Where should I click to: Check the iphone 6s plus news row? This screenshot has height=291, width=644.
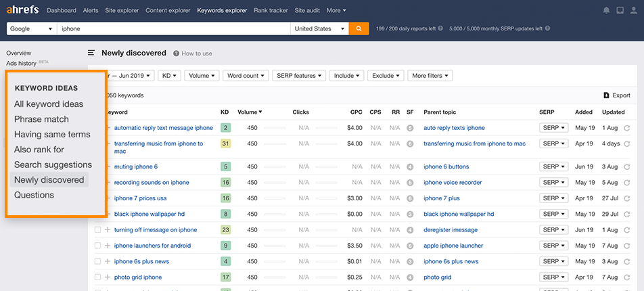tap(97, 261)
